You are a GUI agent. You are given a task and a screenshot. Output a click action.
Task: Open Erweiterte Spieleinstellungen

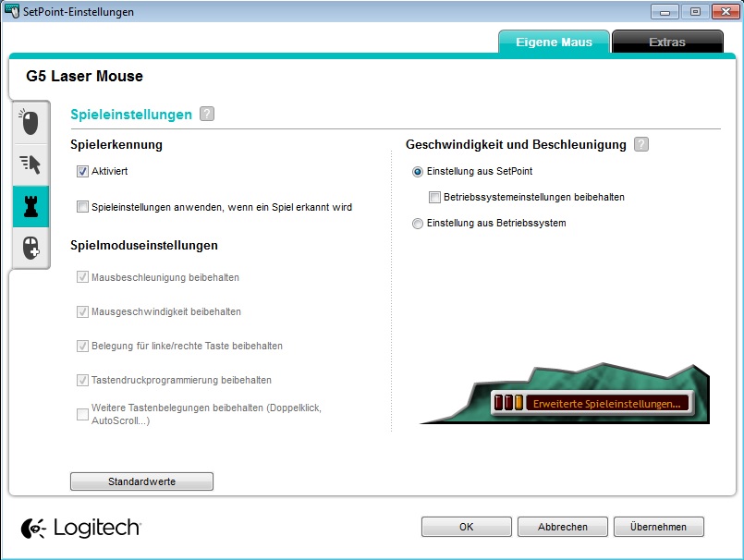(x=592, y=404)
